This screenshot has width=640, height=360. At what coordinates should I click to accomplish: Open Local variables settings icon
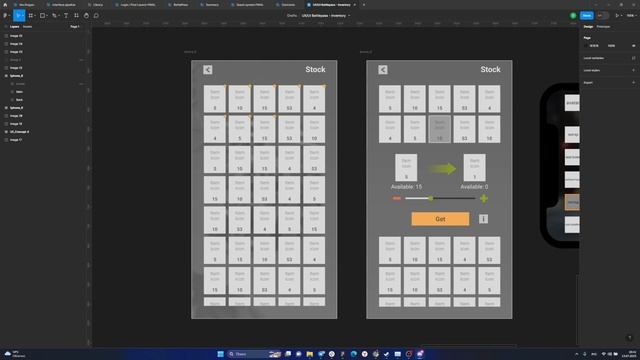633,58
